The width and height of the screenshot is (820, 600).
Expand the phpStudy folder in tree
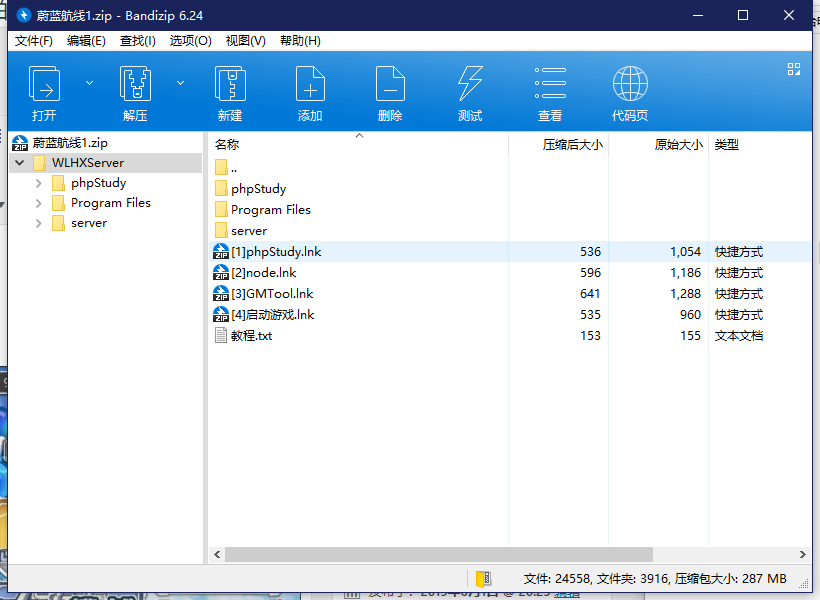click(x=39, y=183)
